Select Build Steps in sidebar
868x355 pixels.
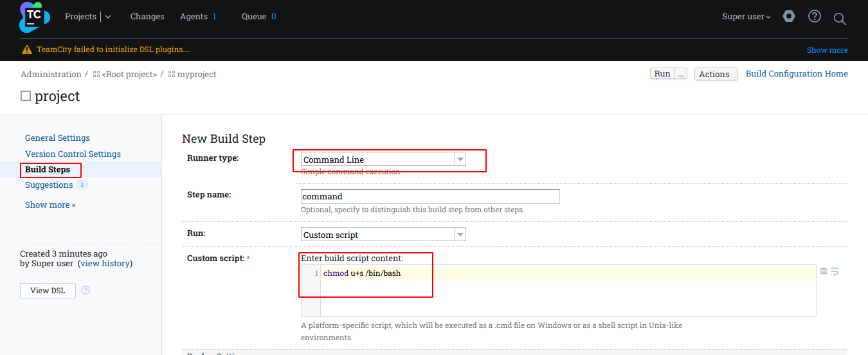tap(48, 170)
